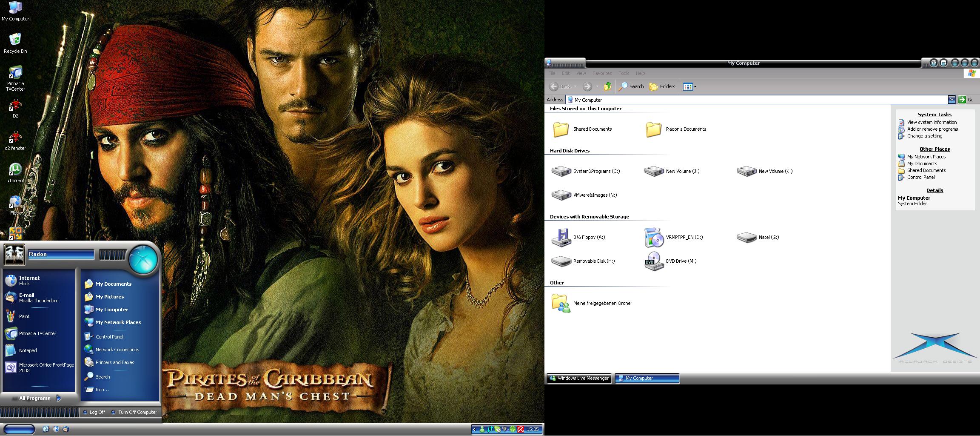Viewport: 980px width, 436px height.
Task: Click inside the Address input field
Action: (x=757, y=100)
